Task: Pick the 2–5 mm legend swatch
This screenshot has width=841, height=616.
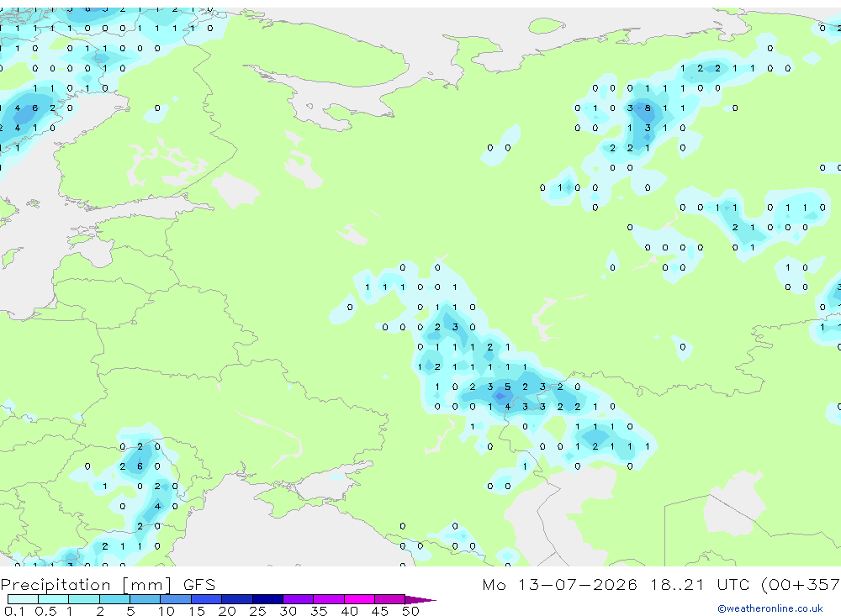Action: (x=114, y=599)
